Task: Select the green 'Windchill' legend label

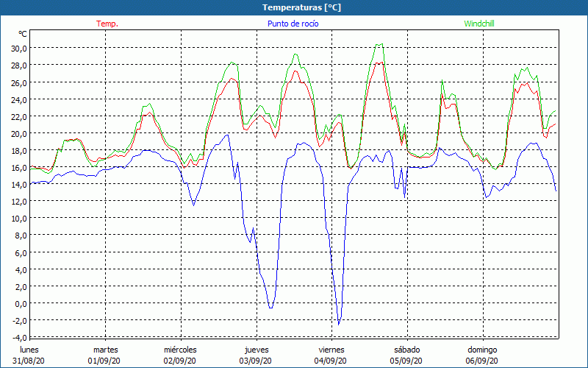Action: 479,24
